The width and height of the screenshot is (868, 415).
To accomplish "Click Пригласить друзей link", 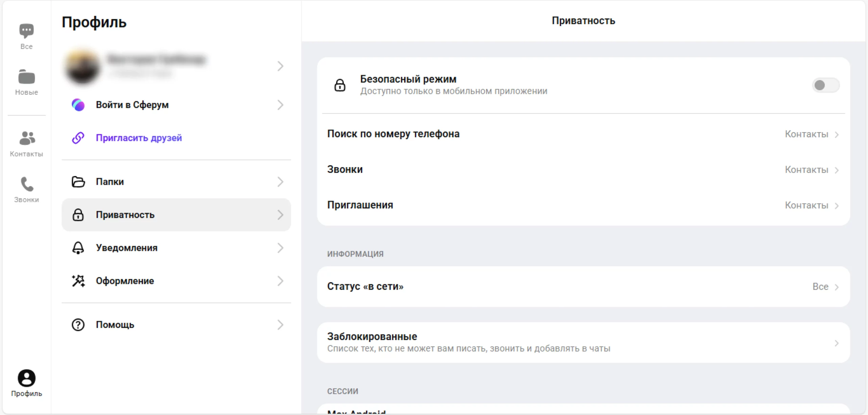I will click(139, 138).
